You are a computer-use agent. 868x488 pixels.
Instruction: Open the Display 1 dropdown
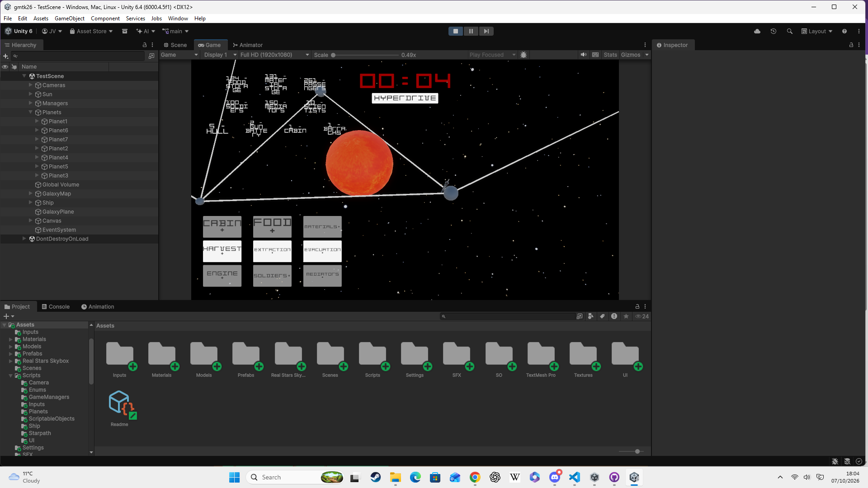220,55
